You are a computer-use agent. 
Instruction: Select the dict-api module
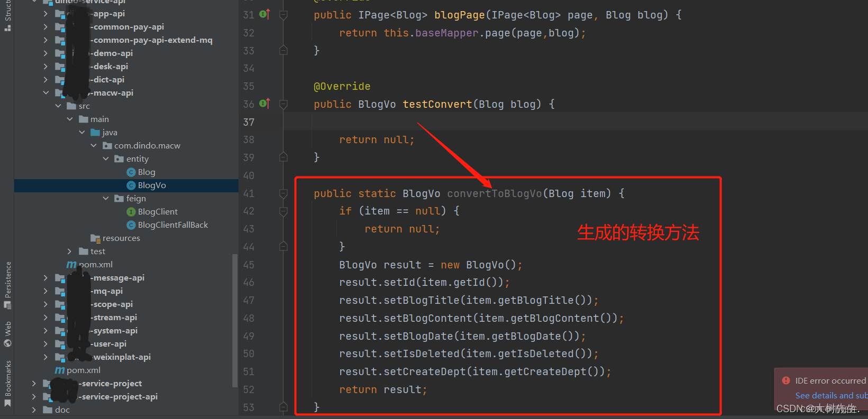pos(107,80)
